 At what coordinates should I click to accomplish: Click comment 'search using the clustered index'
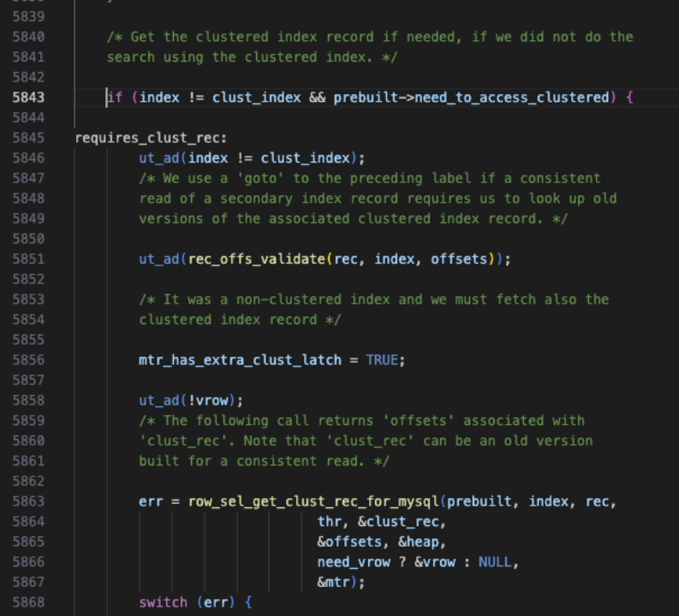pyautogui.click(x=252, y=57)
